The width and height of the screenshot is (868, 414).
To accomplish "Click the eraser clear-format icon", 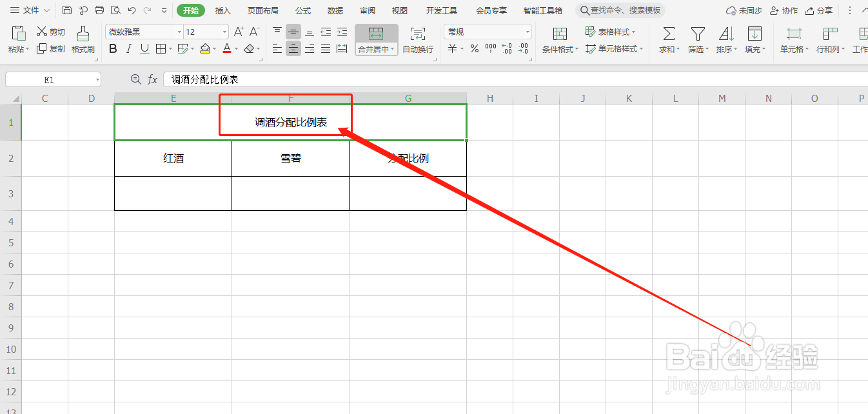I will pos(249,48).
